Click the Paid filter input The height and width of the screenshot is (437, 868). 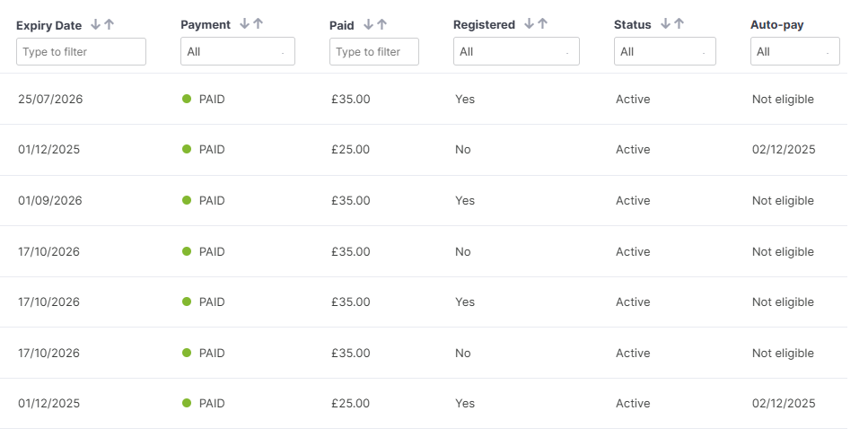coord(374,52)
